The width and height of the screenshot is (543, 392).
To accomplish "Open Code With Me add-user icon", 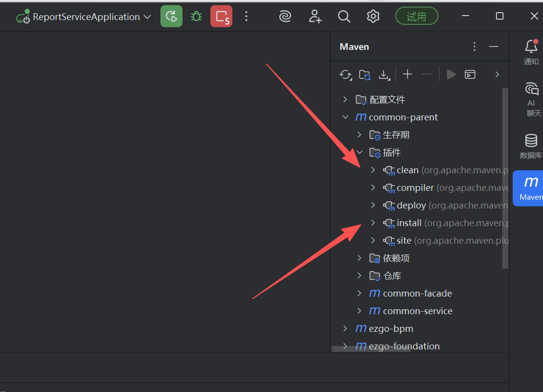I will (315, 16).
